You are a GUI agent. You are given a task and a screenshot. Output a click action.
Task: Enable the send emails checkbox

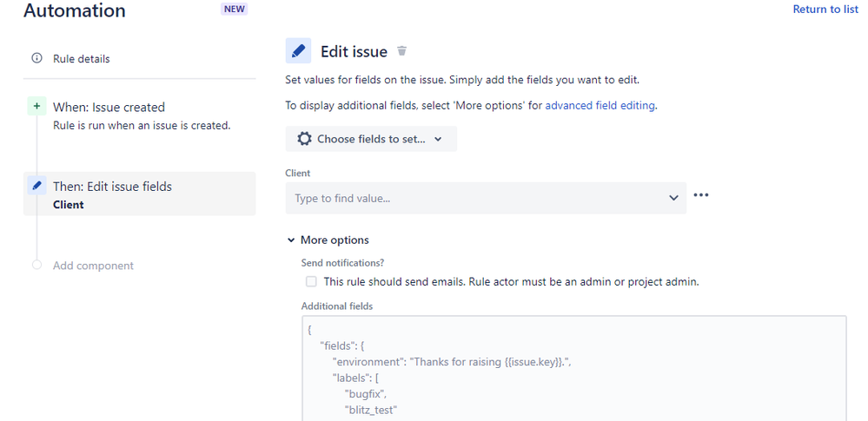point(311,281)
